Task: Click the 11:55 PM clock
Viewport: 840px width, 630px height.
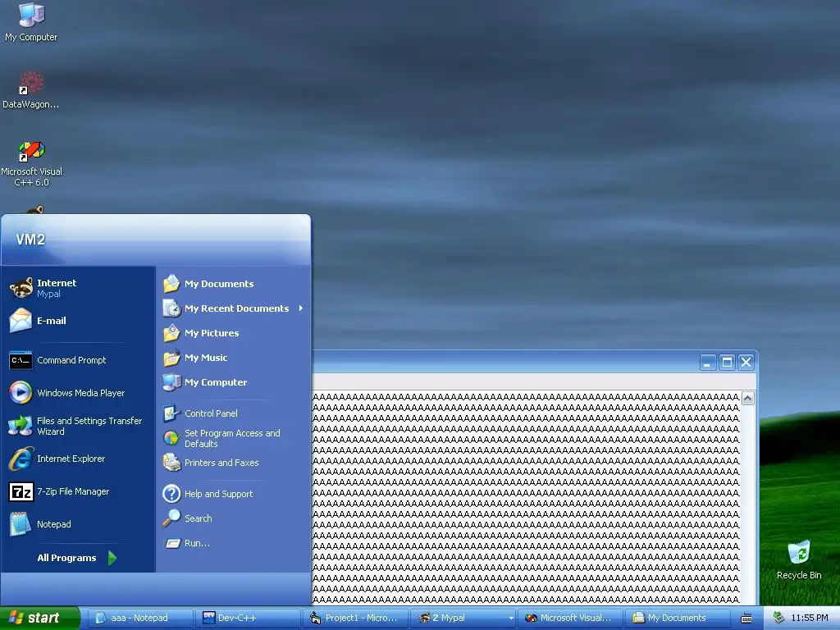Action: [810, 619]
